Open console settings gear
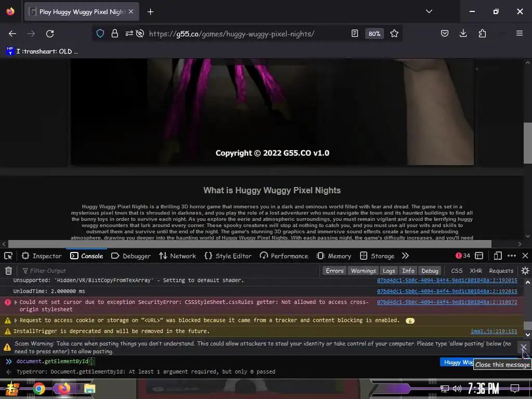 click(x=525, y=271)
